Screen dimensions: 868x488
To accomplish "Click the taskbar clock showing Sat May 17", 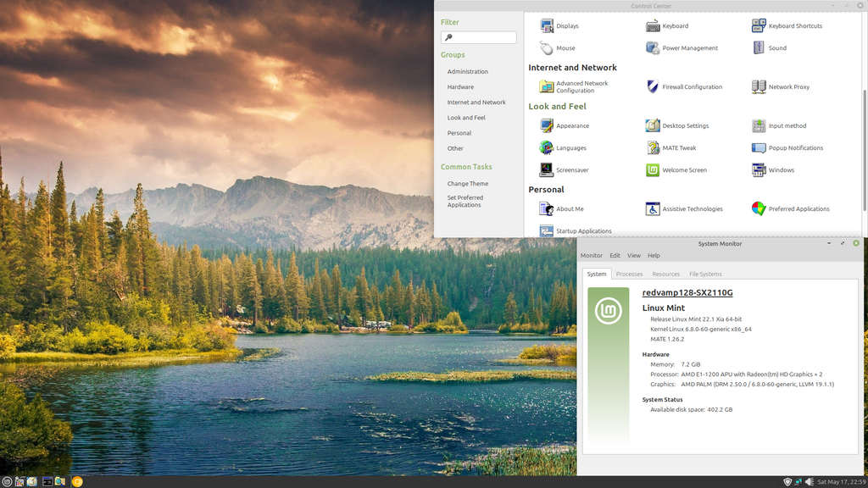I will point(841,482).
